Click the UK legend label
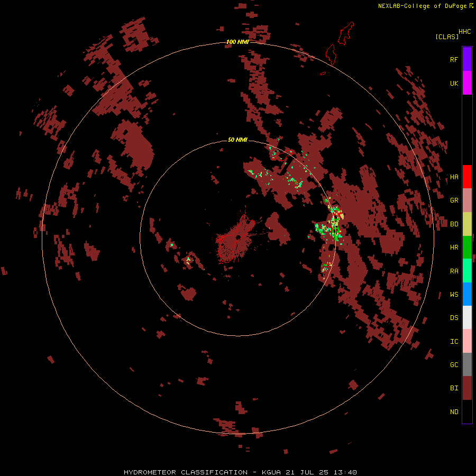Screen dimensions: 476x476 [x=454, y=83]
